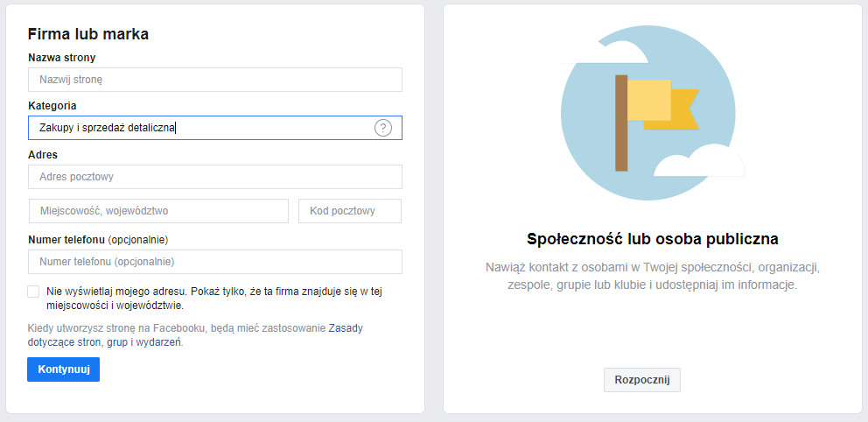Click the Kategoria field label
The width and height of the screenshot is (868, 422).
click(x=52, y=106)
